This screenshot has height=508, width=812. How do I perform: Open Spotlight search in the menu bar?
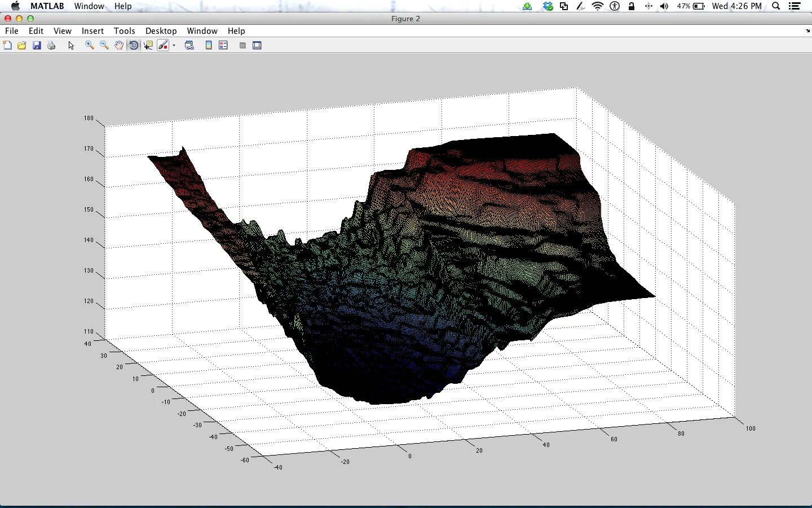pos(776,6)
